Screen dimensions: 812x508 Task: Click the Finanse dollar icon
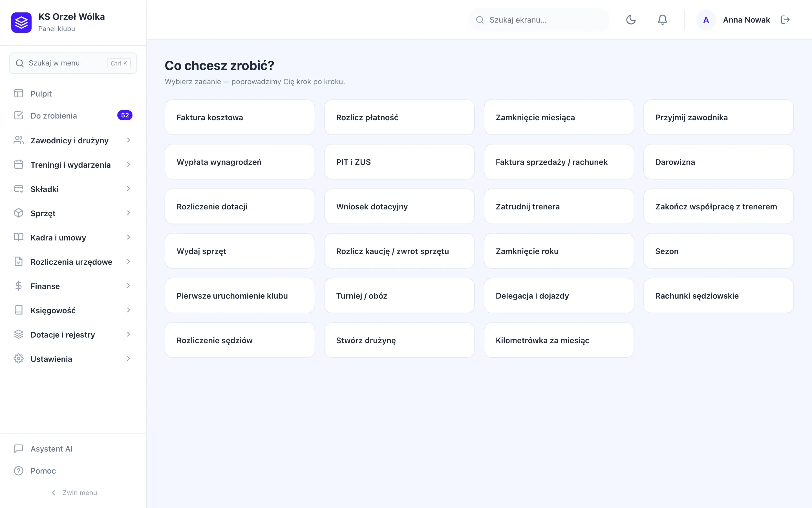pos(18,286)
